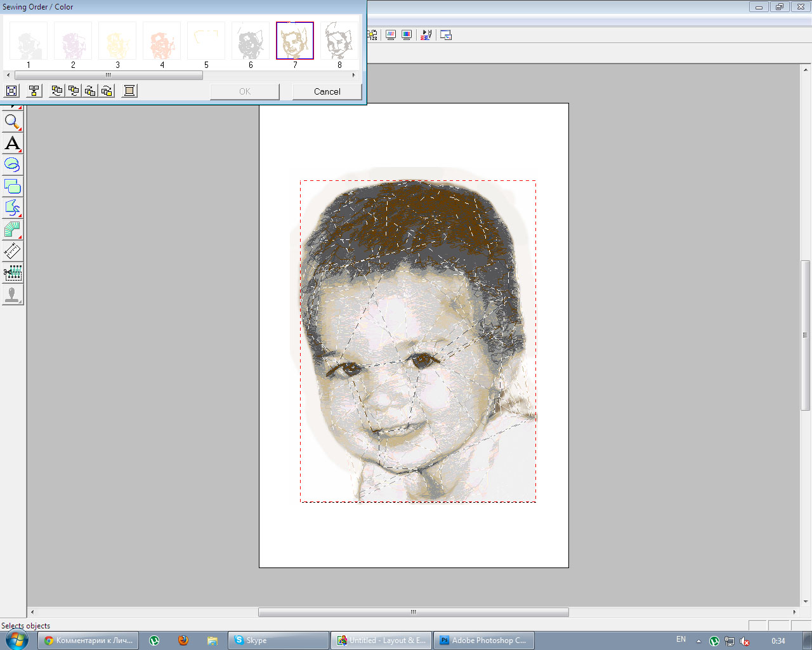The height and width of the screenshot is (650, 812).
Task: Click the stitch simulator toolbar icon
Action: tap(426, 35)
